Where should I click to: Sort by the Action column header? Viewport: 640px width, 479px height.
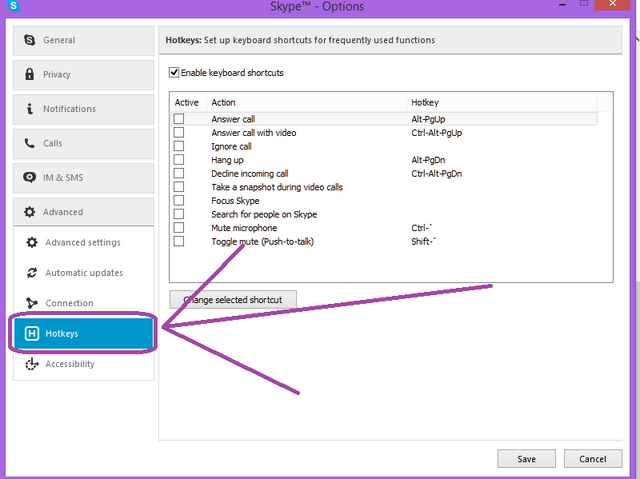pos(306,102)
